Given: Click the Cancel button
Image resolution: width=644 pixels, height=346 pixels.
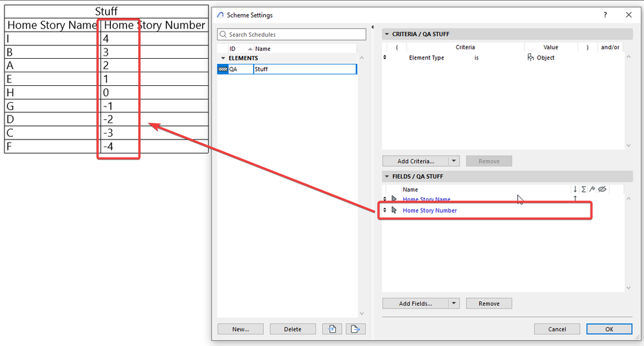Looking at the screenshot, I should pyautogui.click(x=557, y=329).
